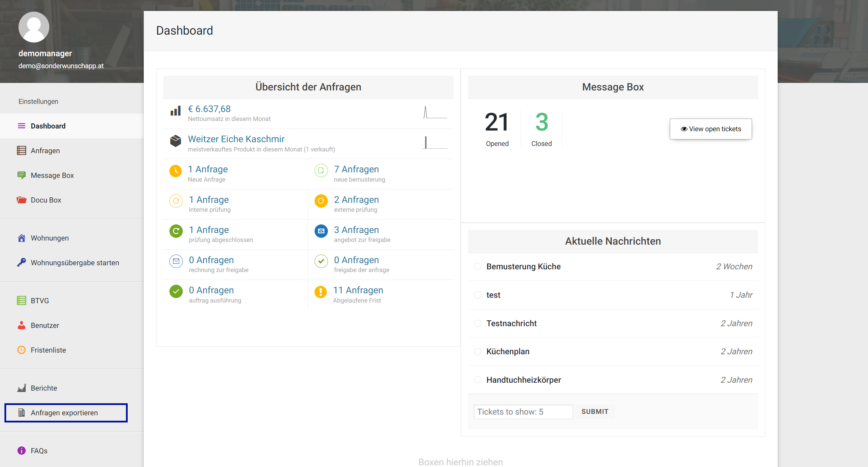Screen dimensions: 868x467
Task: Navigate to Wohnungen in the sidebar
Action: (72, 238)
